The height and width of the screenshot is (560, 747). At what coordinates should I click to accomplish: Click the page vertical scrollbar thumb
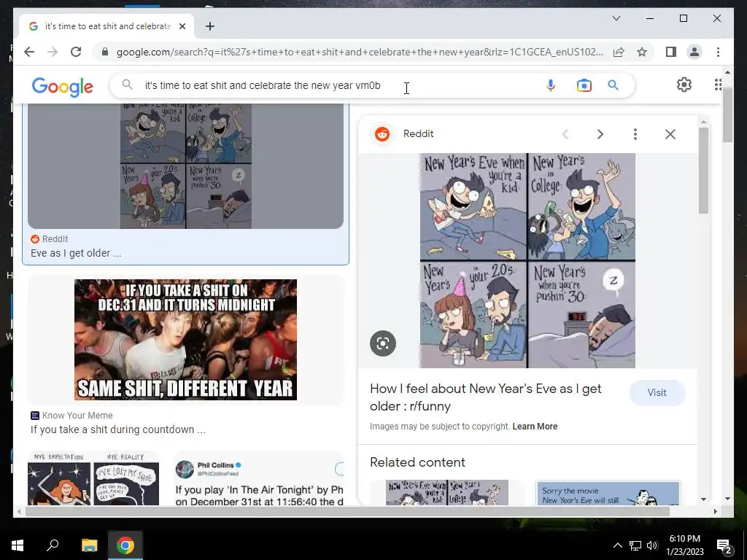pos(727,114)
